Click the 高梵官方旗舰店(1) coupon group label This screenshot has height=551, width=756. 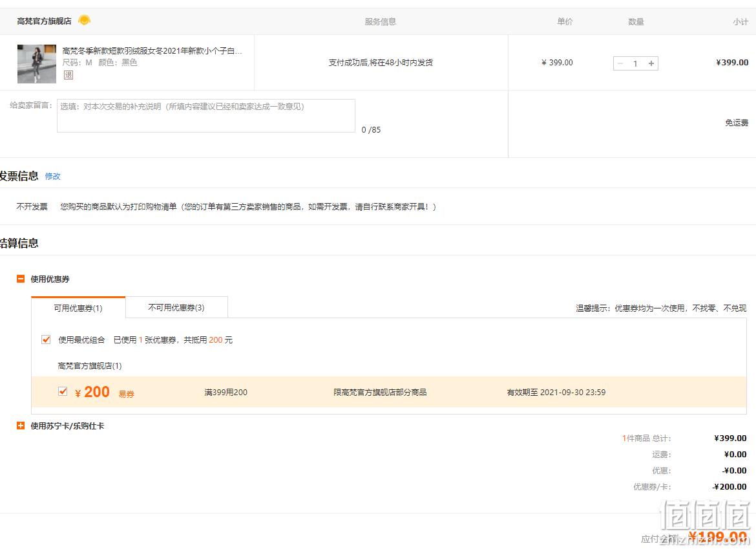(x=90, y=366)
